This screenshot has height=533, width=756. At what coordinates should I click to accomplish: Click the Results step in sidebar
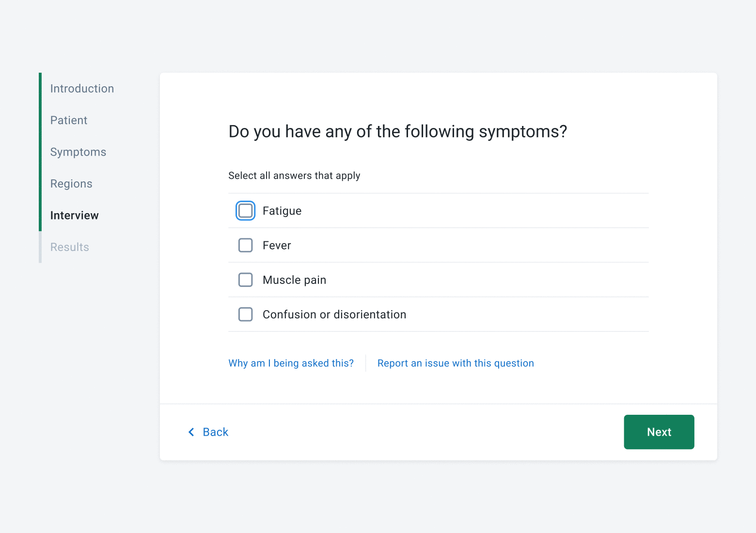click(x=69, y=247)
